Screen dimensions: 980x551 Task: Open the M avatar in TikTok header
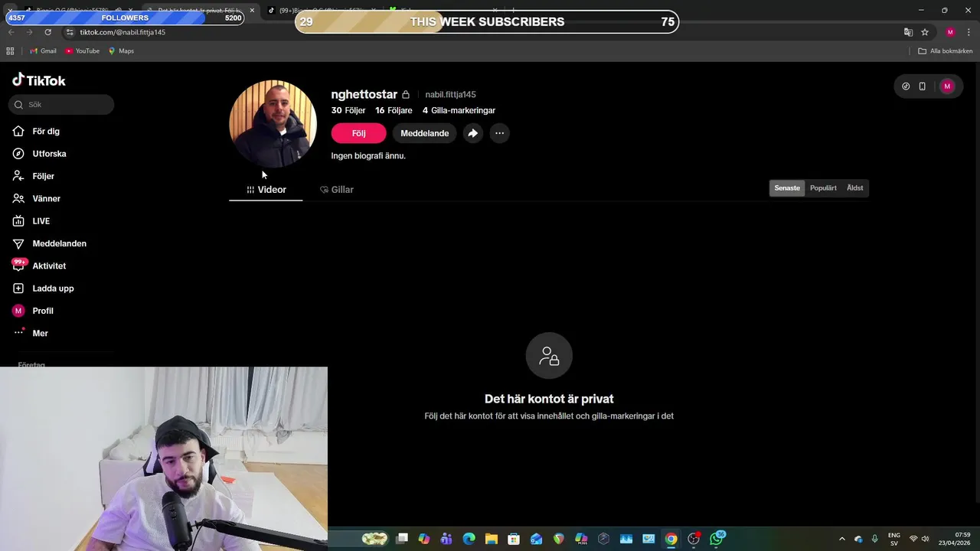947,86
